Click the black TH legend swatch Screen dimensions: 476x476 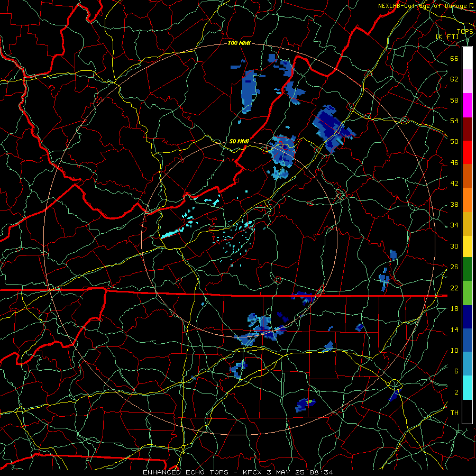click(467, 411)
